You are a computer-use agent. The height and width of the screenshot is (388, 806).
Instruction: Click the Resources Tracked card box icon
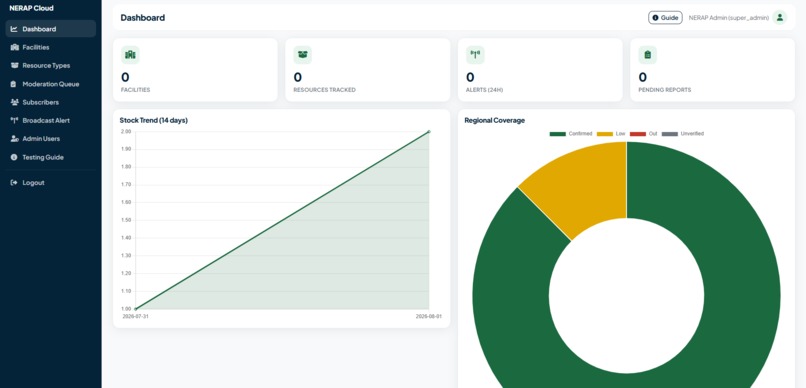302,55
